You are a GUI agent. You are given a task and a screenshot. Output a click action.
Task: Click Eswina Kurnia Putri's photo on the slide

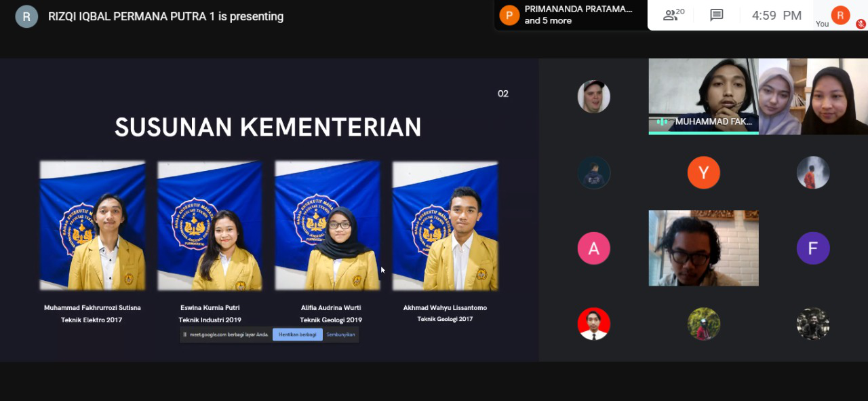point(210,225)
